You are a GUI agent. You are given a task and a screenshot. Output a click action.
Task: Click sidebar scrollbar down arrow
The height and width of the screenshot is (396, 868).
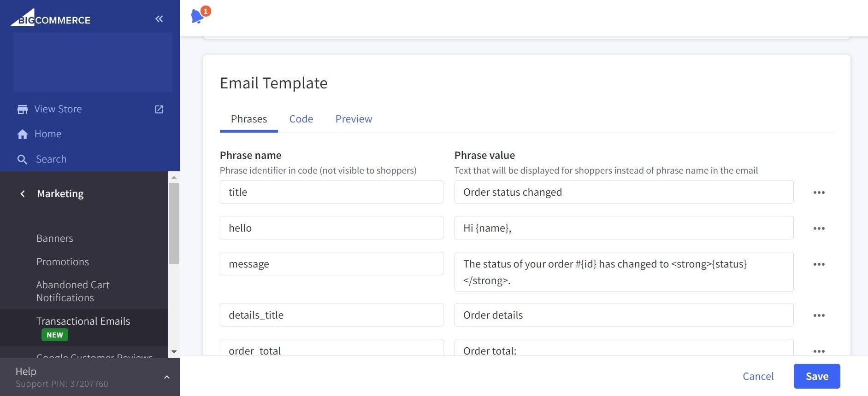pos(174,351)
